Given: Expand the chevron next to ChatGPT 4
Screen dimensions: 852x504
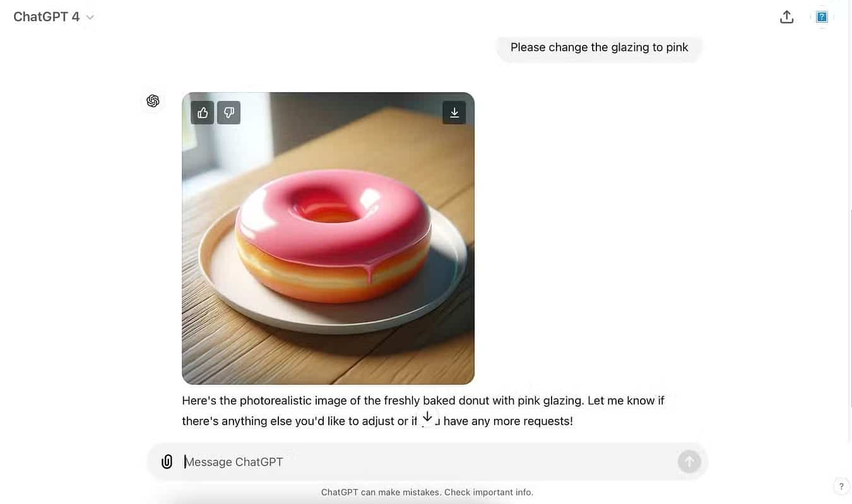Looking at the screenshot, I should 90,18.
